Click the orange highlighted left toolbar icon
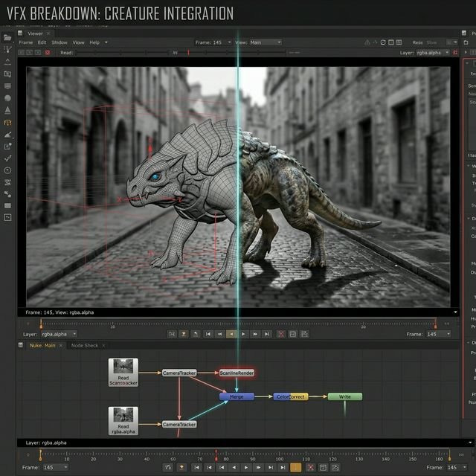Screen dimensions: 476x476 (7, 122)
